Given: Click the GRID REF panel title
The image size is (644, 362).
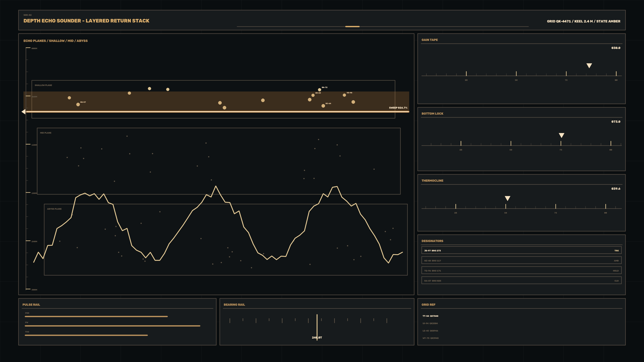Looking at the screenshot, I should click(x=428, y=305).
